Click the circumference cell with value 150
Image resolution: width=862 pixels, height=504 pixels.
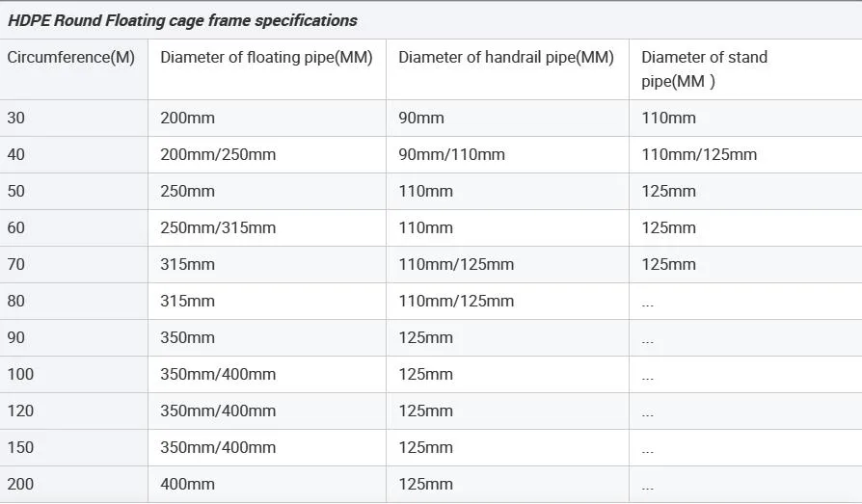coord(20,447)
